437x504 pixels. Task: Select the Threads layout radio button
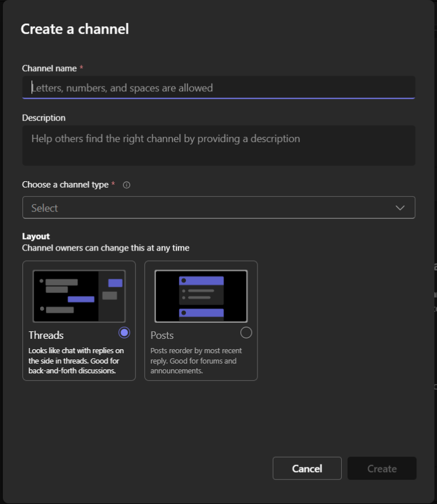pos(124,333)
